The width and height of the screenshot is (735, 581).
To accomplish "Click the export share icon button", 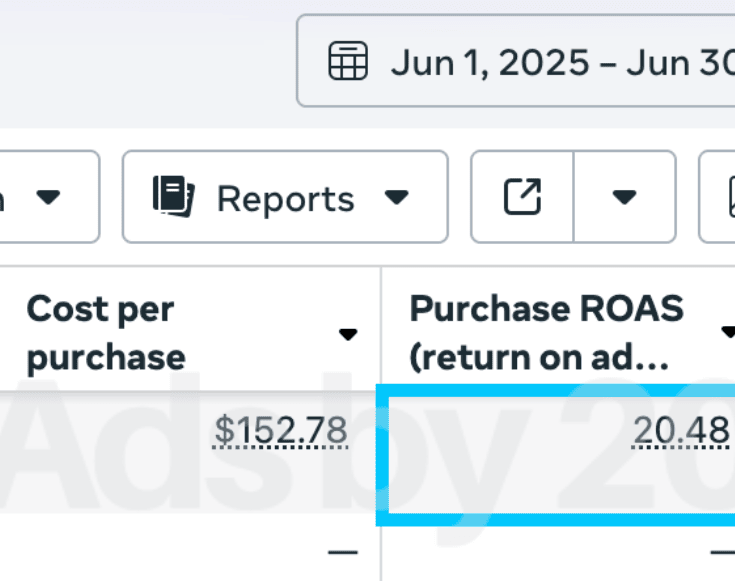I will pos(522,197).
